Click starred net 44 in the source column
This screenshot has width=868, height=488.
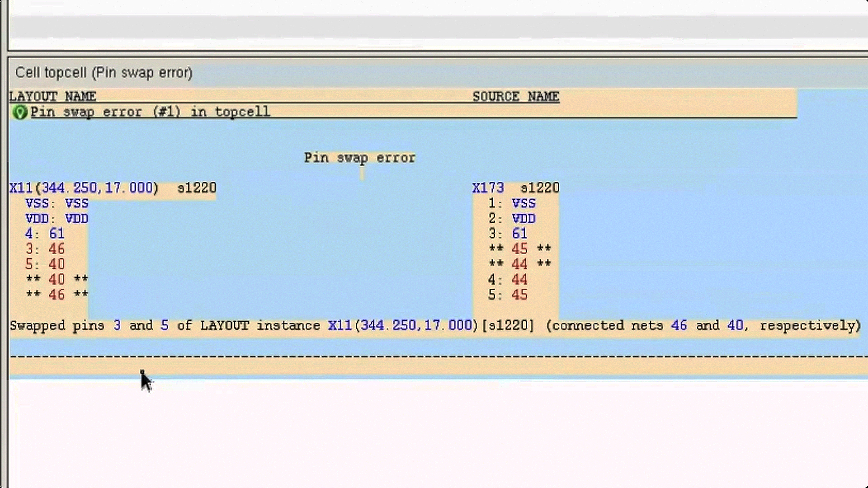[x=520, y=264]
